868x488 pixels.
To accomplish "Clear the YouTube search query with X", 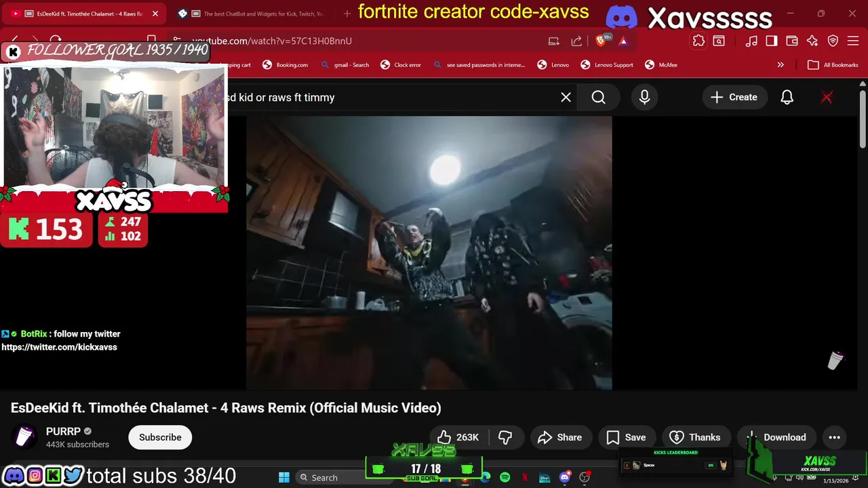I will pyautogui.click(x=566, y=98).
